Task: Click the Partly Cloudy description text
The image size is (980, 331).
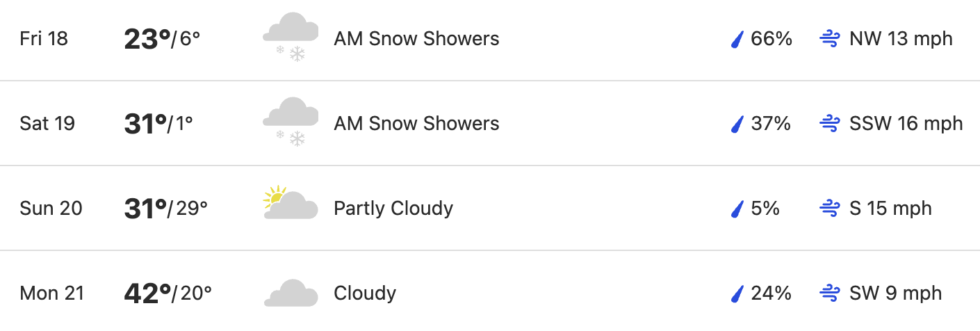Action: (393, 208)
